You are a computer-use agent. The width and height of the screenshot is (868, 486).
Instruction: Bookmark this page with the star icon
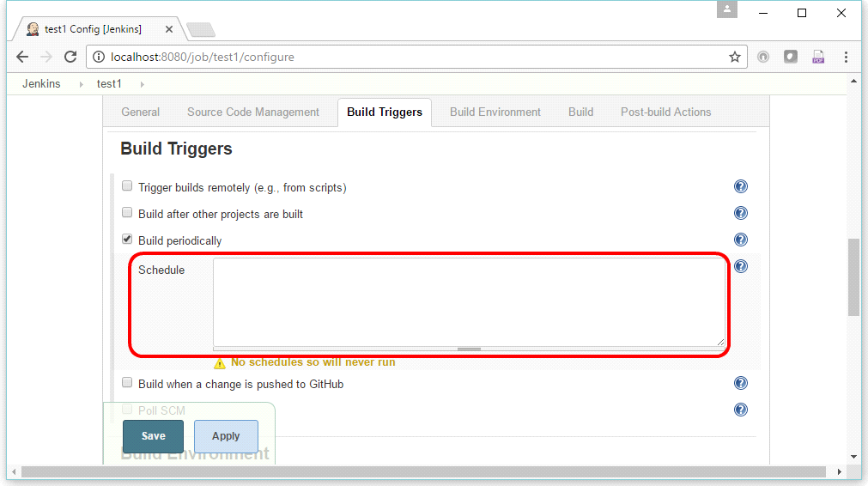[x=735, y=57]
